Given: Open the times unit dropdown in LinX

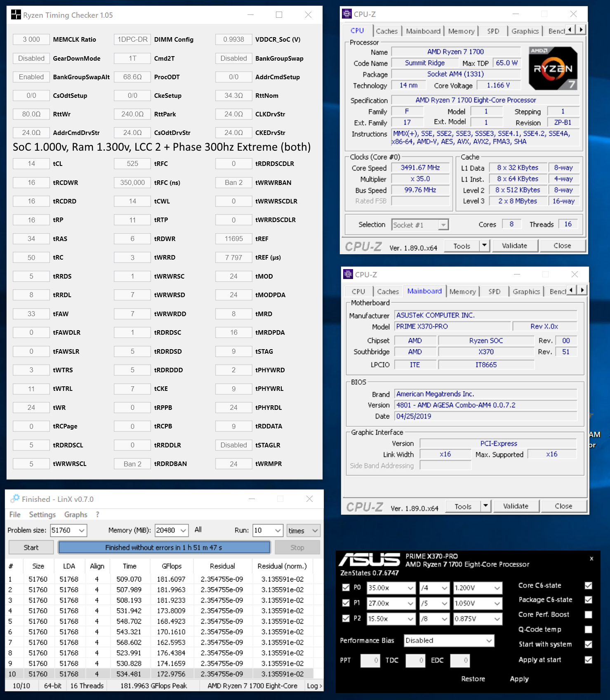Looking at the screenshot, I should pyautogui.click(x=304, y=530).
